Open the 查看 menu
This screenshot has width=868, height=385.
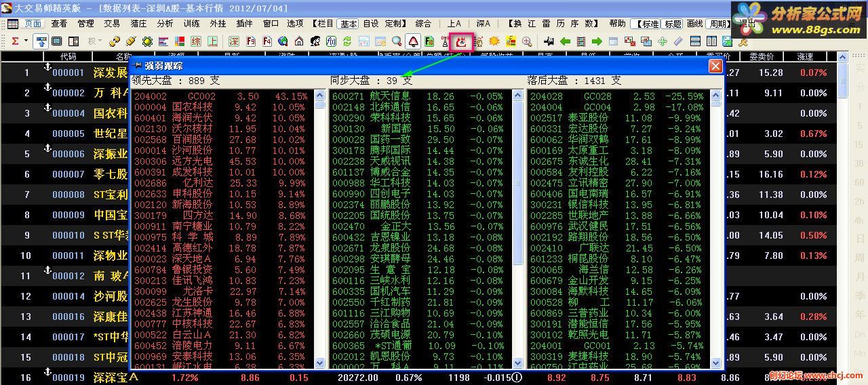pyautogui.click(x=59, y=23)
